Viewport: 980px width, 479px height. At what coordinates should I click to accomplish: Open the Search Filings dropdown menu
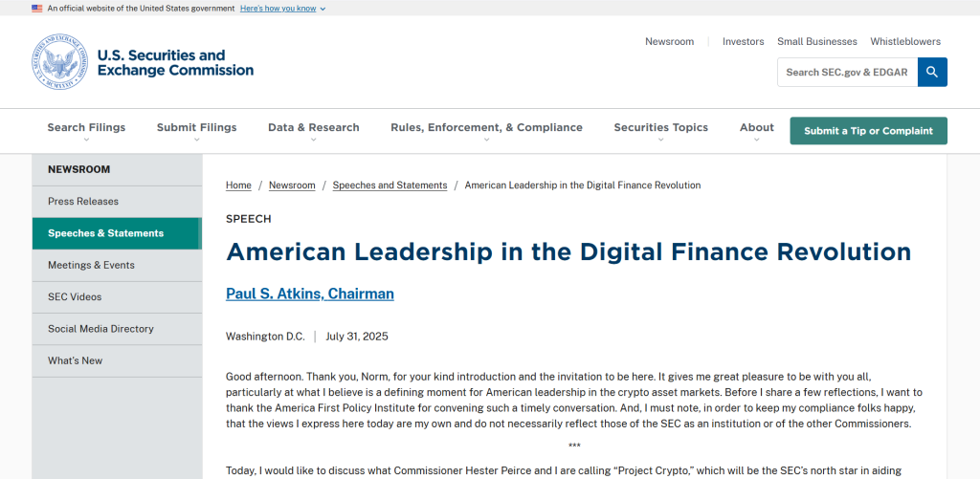[86, 131]
